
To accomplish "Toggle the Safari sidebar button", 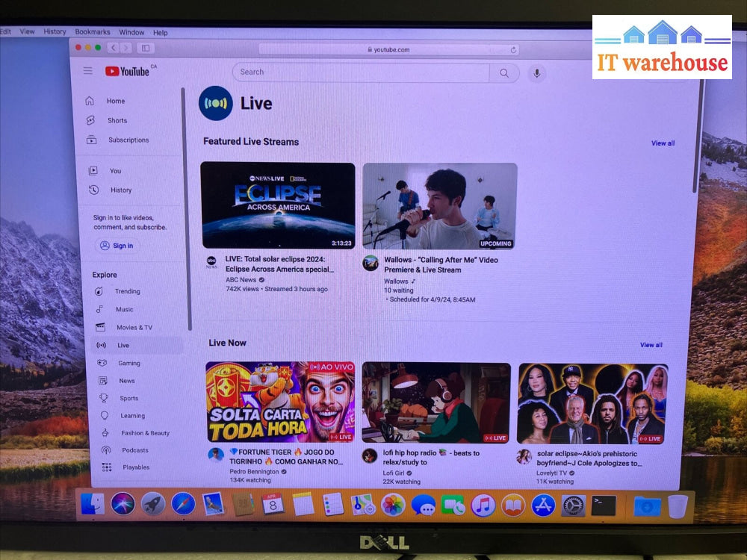I will pyautogui.click(x=145, y=48).
